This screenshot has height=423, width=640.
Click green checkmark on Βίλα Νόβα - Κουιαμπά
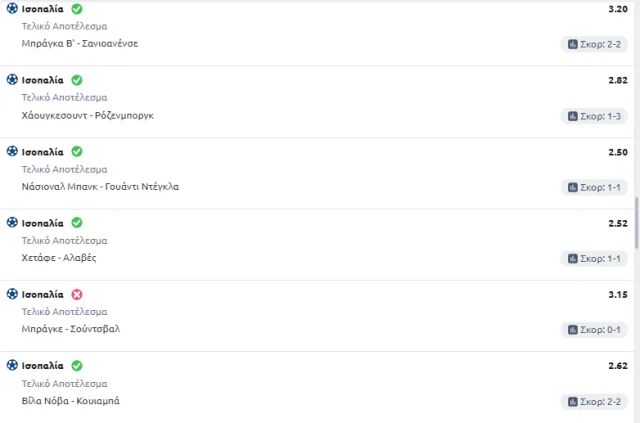click(x=77, y=365)
